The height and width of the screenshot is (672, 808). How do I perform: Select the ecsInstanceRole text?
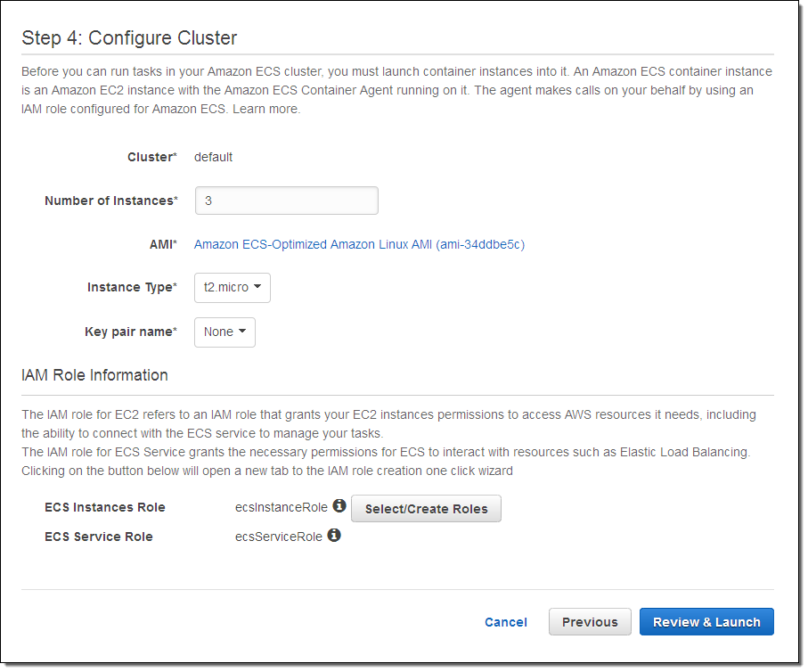coord(281,508)
